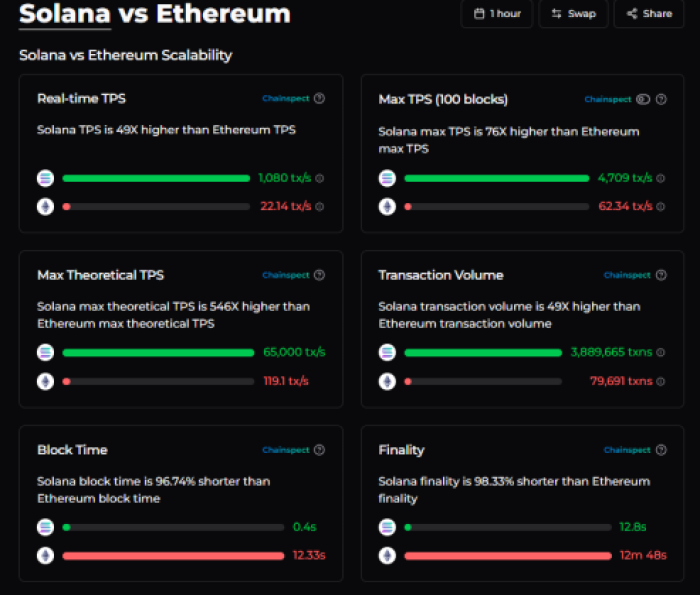700x595 pixels.
Task: Click help icon in Transaction Volume card
Action: pos(661,275)
